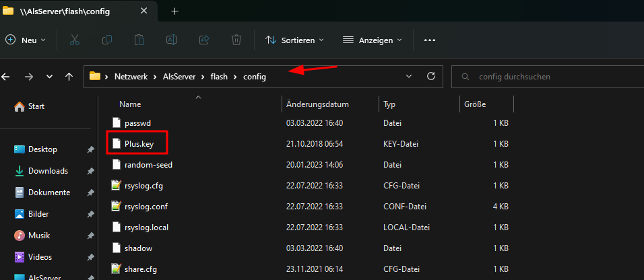The image size is (644, 280).
Task: Sort by the Änderungsdatum column header
Action: pyautogui.click(x=317, y=104)
